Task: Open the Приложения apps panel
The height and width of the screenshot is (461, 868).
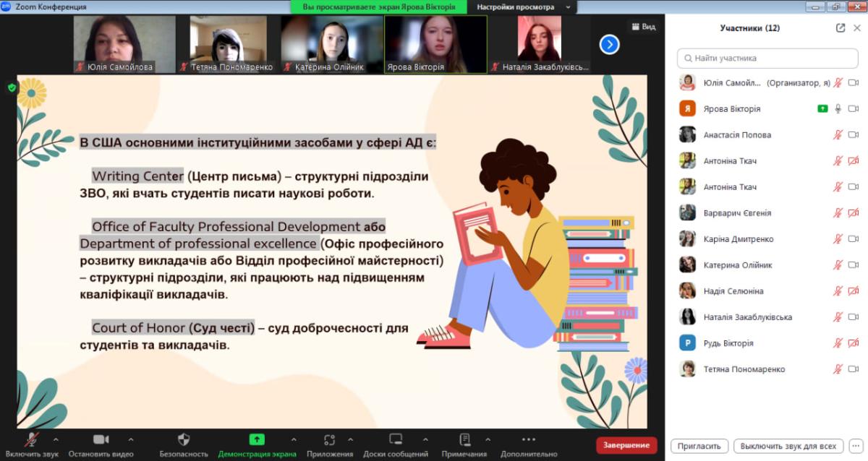Action: [329, 439]
